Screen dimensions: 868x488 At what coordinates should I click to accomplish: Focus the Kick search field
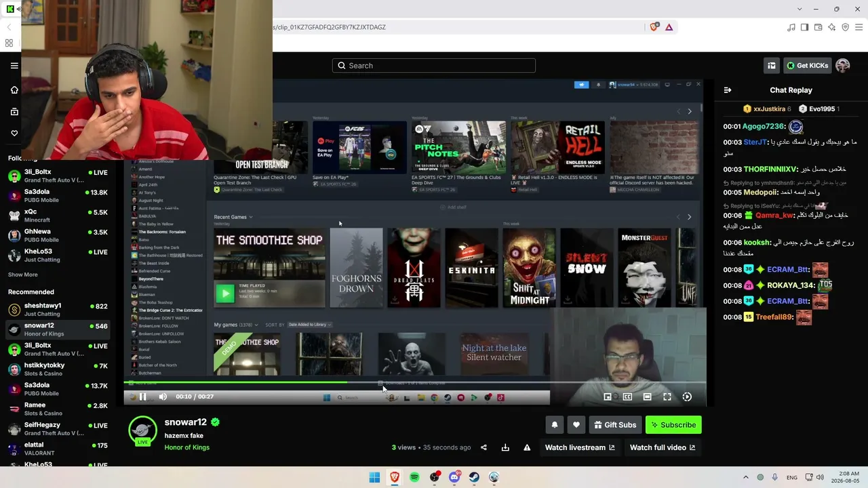click(434, 66)
